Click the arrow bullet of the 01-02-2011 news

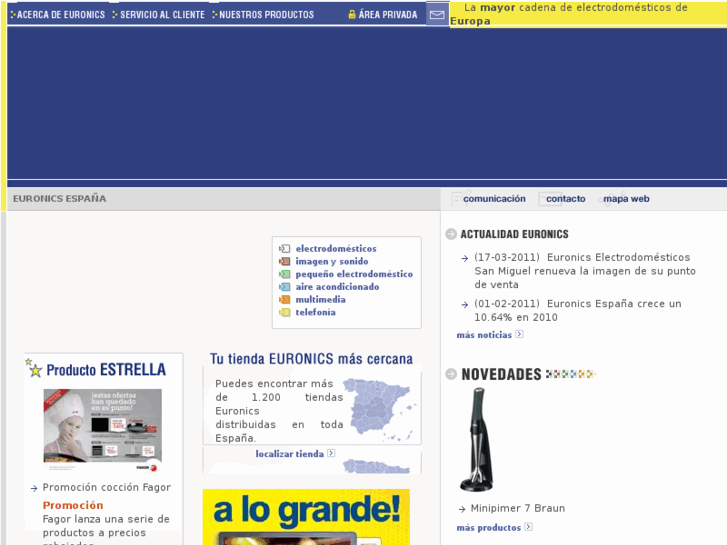pyautogui.click(x=465, y=305)
